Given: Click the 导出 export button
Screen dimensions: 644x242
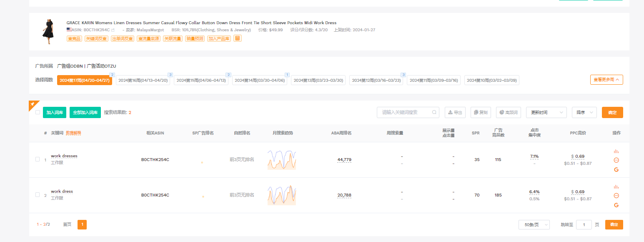Looking at the screenshot, I should [x=455, y=112].
